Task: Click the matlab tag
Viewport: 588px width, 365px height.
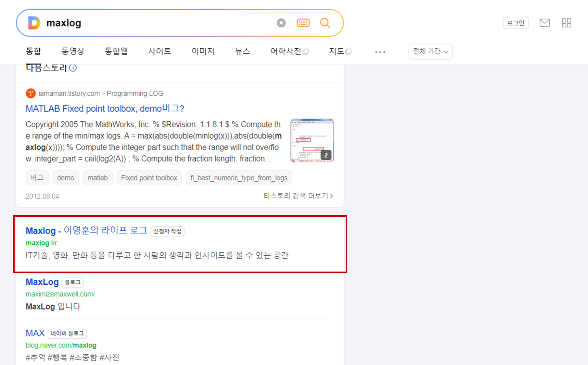Action: (97, 178)
